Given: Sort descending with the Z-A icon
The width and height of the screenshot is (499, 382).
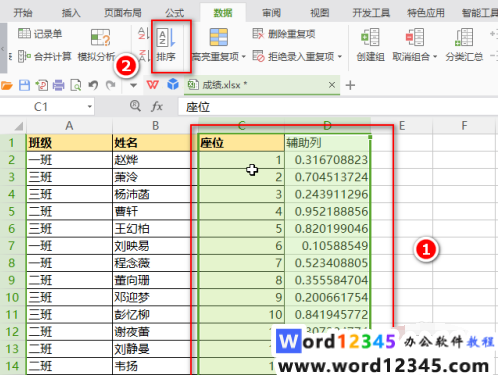Looking at the screenshot, I should [143, 55].
